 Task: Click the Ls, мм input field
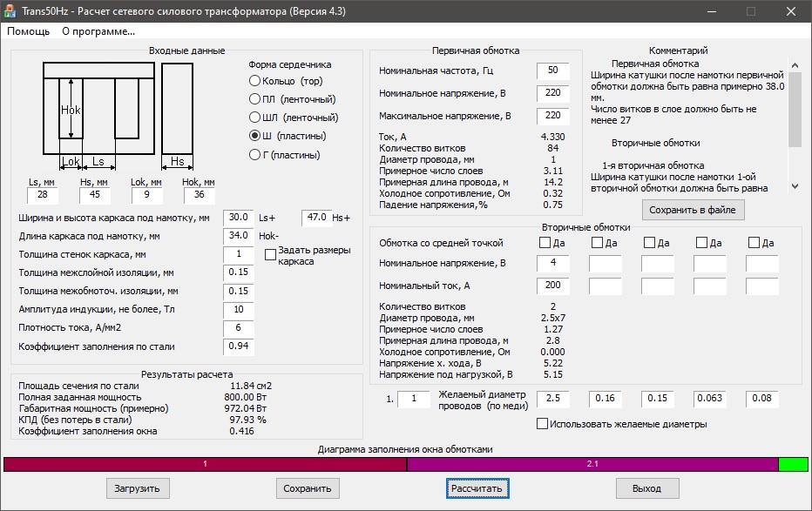point(43,195)
